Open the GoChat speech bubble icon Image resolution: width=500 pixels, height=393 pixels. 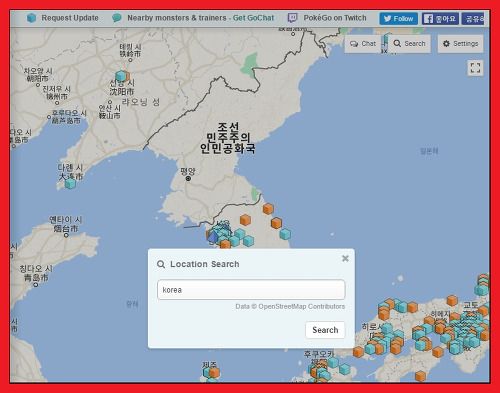coord(117,18)
